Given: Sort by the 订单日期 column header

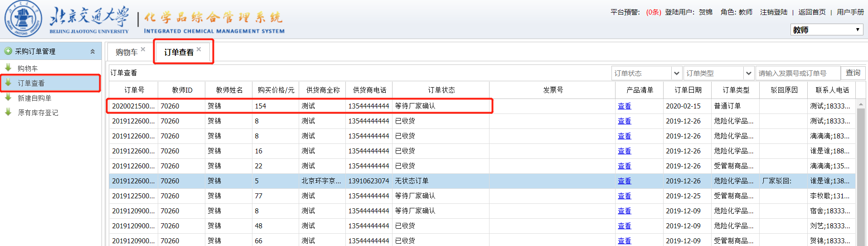Looking at the screenshot, I should [688, 90].
